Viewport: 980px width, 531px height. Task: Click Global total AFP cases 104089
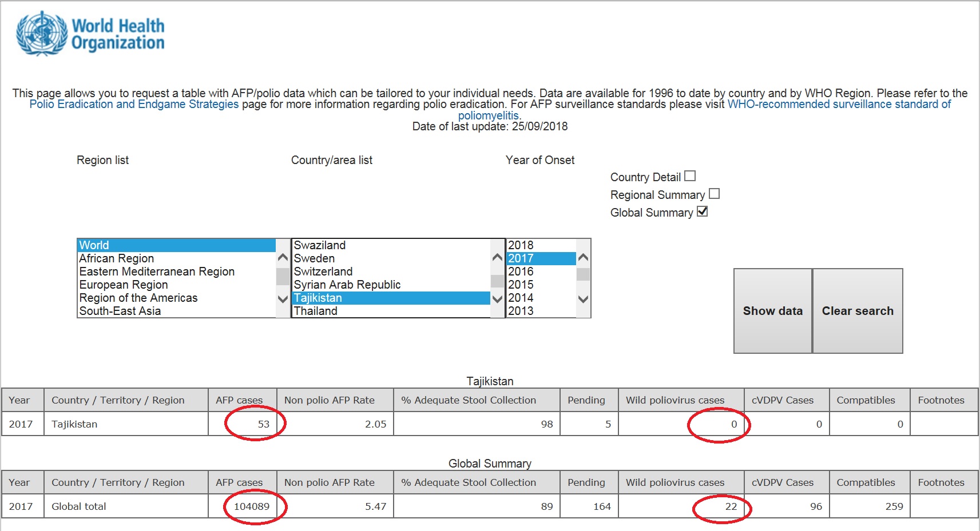pyautogui.click(x=252, y=506)
